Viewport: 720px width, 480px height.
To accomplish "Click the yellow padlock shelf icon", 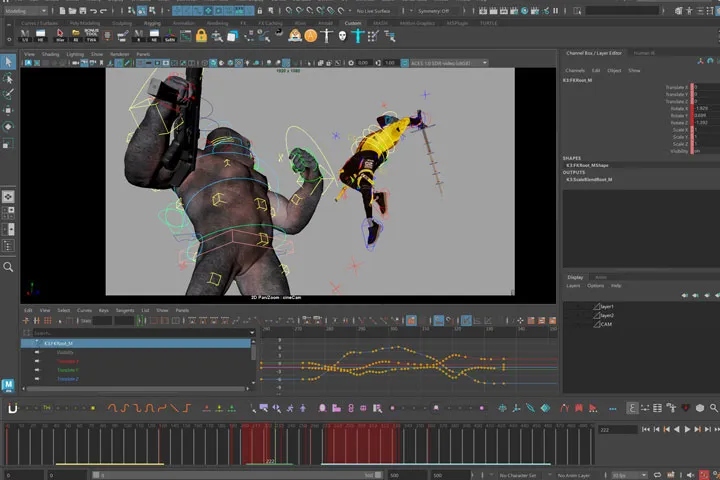I will click(201, 35).
